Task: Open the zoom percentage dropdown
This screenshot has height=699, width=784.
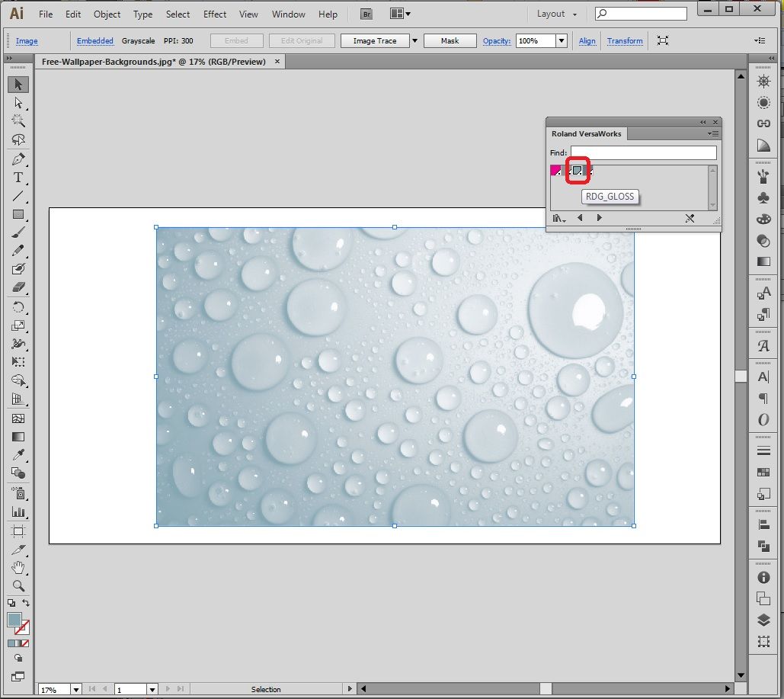Action: point(75,689)
